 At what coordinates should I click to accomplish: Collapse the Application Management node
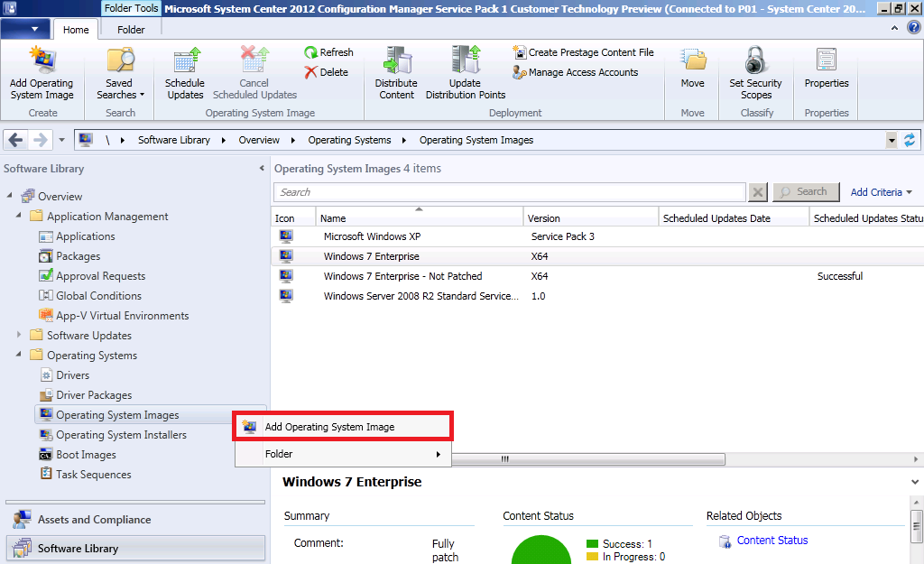[x=18, y=215]
